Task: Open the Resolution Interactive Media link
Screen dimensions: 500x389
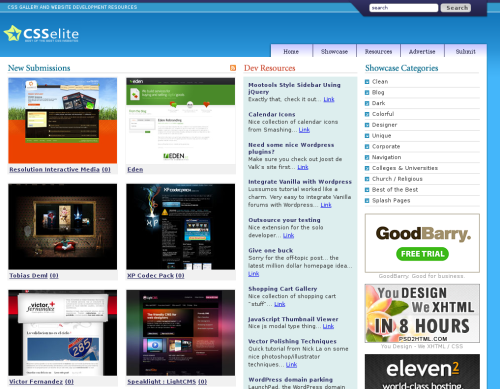Action: (60, 169)
